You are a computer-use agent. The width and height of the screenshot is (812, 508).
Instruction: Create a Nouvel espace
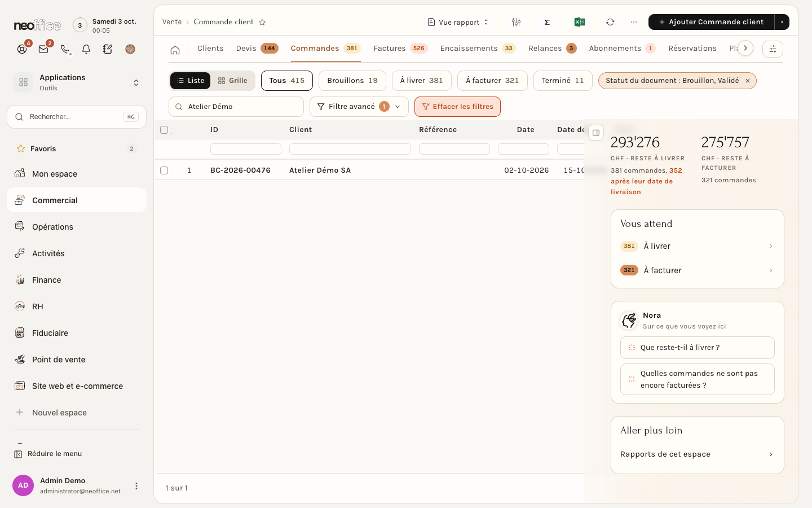[77, 413]
